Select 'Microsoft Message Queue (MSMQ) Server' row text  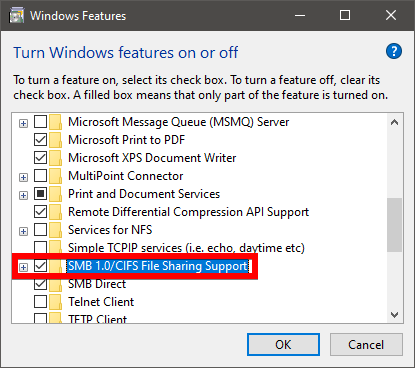coord(178,122)
